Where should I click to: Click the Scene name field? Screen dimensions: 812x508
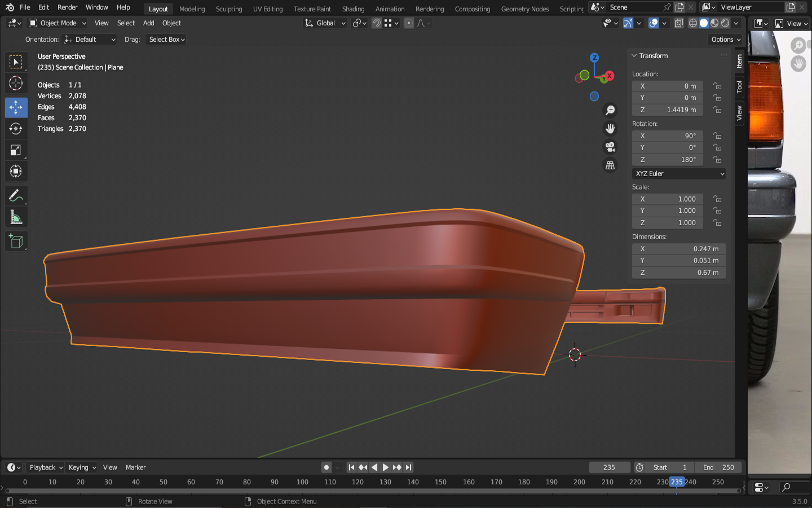(x=635, y=7)
